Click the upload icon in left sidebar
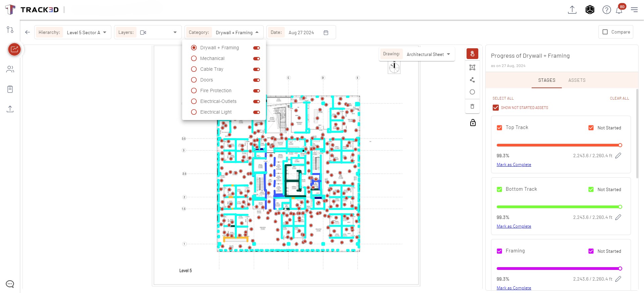This screenshot has width=644, height=293. point(10,109)
